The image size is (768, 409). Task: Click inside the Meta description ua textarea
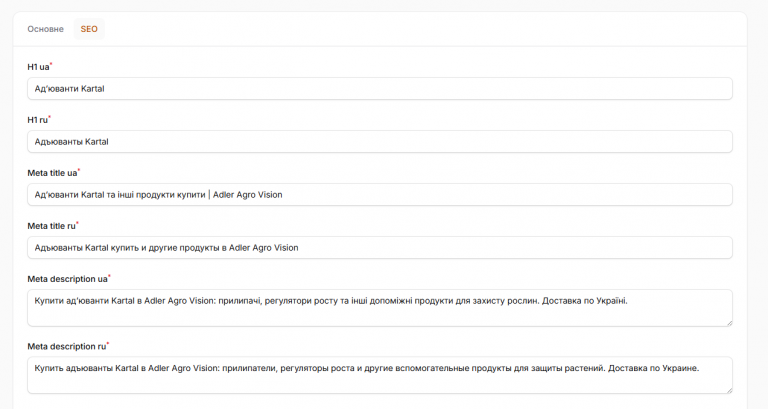380,308
